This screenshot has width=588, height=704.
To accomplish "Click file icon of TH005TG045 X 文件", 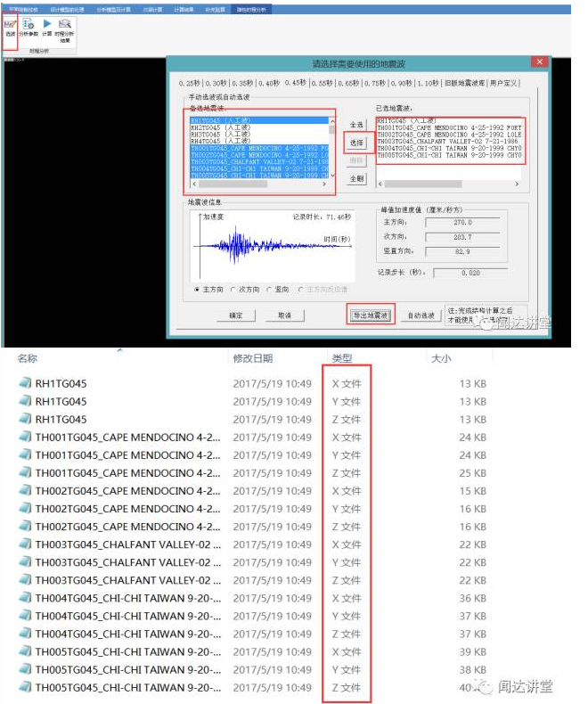I will (25, 651).
